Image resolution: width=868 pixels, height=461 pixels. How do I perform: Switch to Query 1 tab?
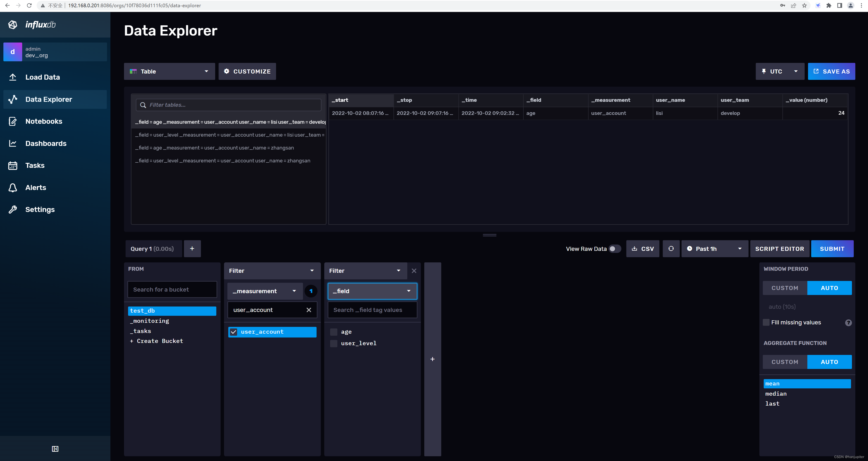pyautogui.click(x=152, y=249)
